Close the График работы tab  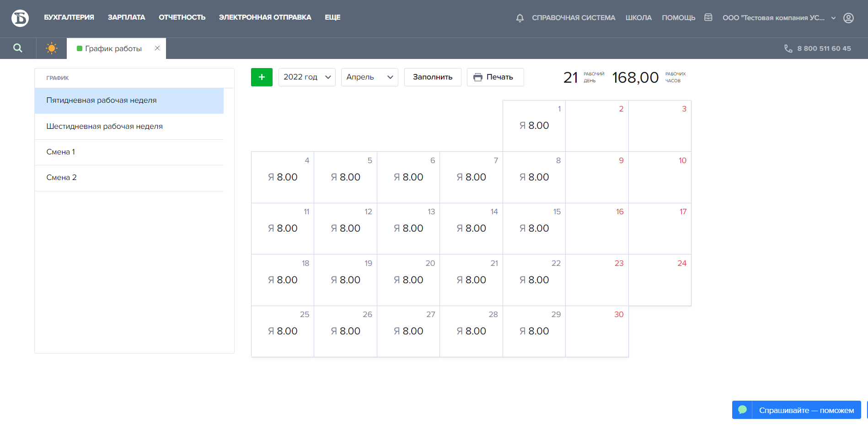(x=157, y=48)
